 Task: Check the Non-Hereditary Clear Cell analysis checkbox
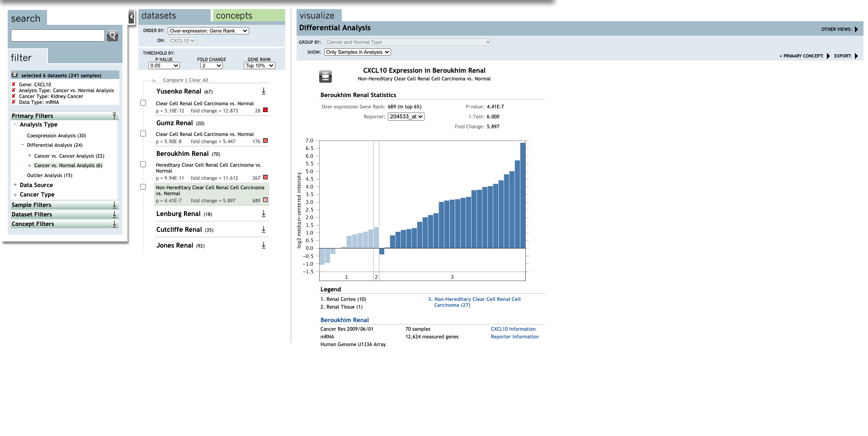tap(143, 187)
